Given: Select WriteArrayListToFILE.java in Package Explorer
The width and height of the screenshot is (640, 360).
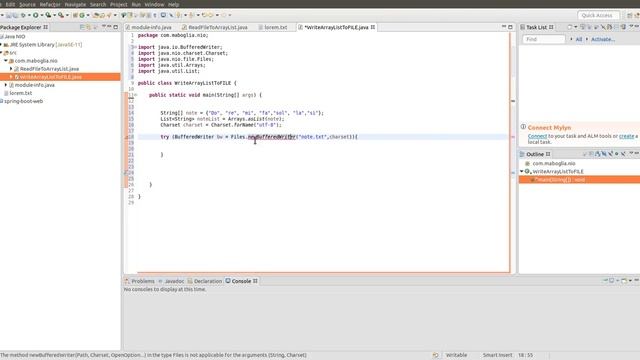Looking at the screenshot, I should (51, 77).
